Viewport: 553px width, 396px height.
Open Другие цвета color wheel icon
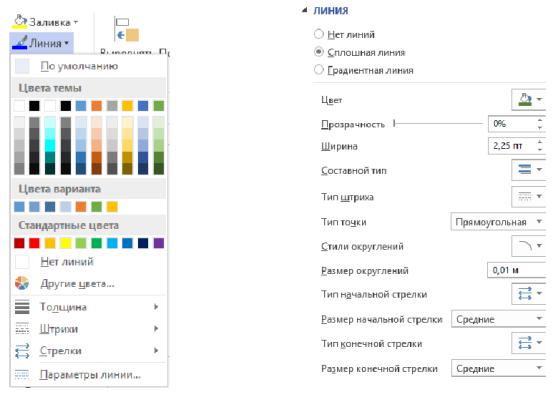pos(22,283)
